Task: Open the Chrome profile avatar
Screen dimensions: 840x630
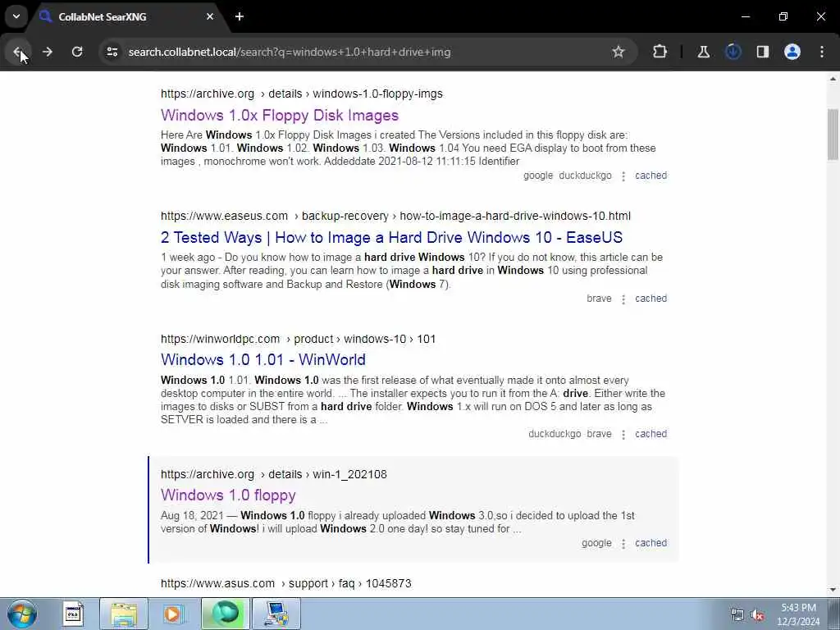Action: point(792,52)
